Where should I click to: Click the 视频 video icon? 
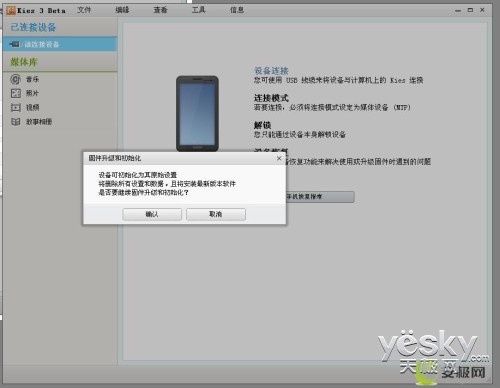tap(16, 107)
